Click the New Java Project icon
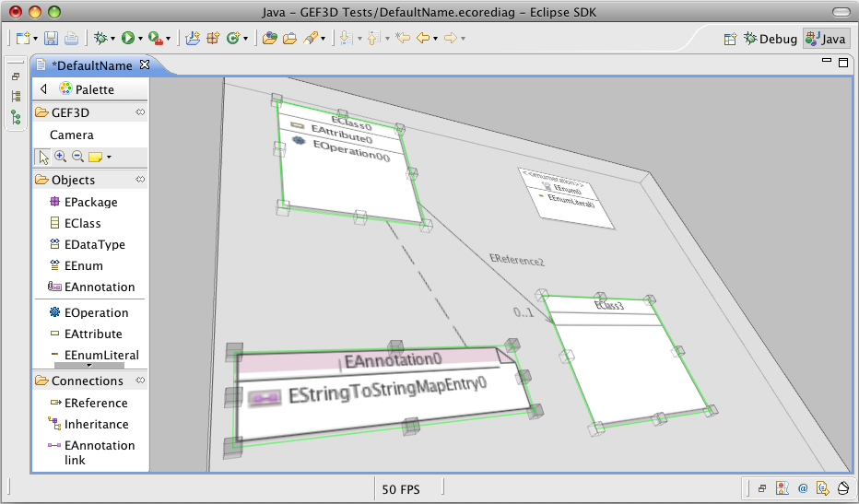This screenshot has height=504, width=859. point(193,38)
